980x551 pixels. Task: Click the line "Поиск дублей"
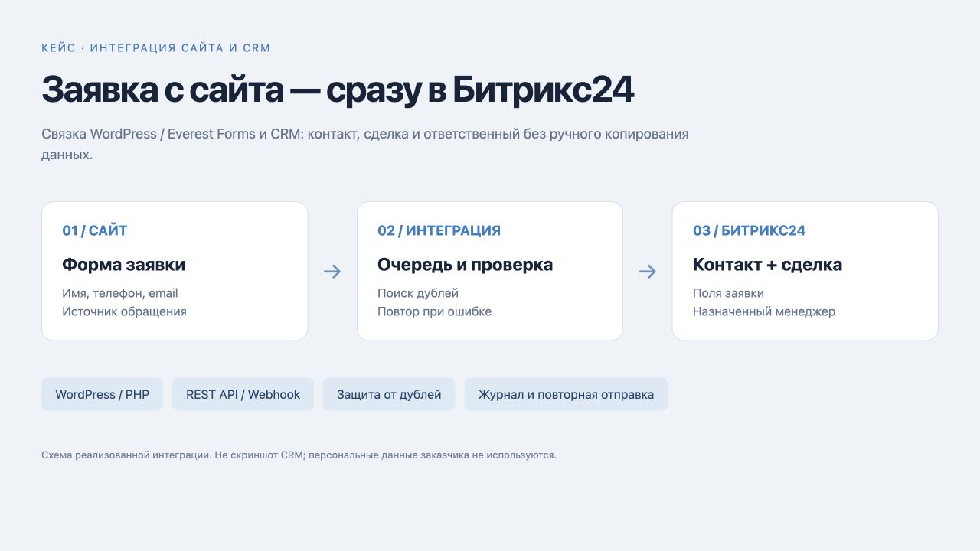pos(418,293)
